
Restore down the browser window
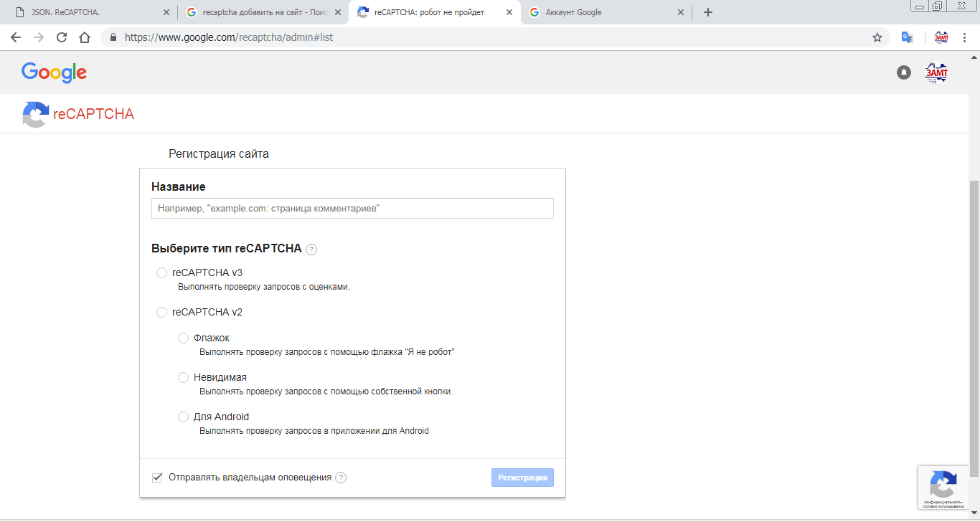coord(938,6)
